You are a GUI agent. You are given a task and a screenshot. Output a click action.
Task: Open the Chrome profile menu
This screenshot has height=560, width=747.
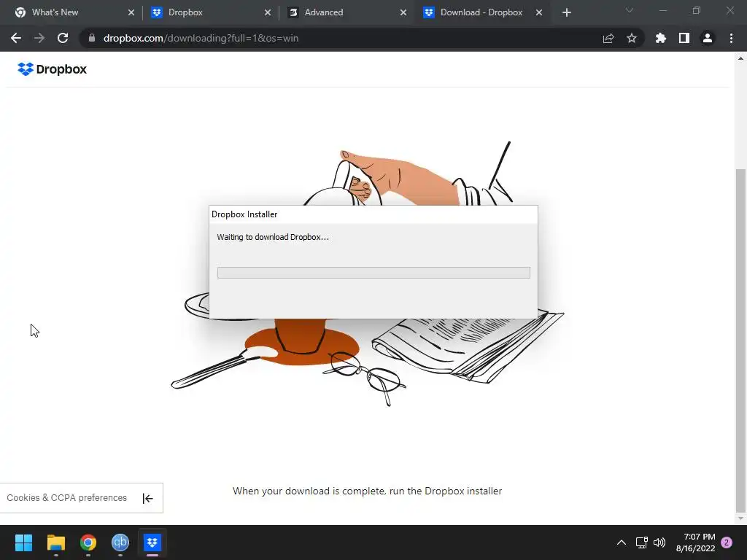708,38
